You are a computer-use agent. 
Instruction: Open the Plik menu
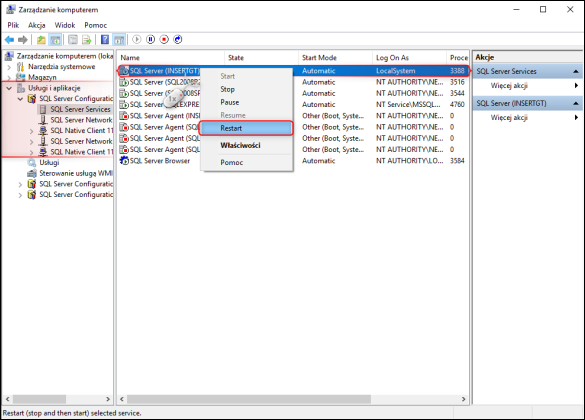(x=13, y=25)
